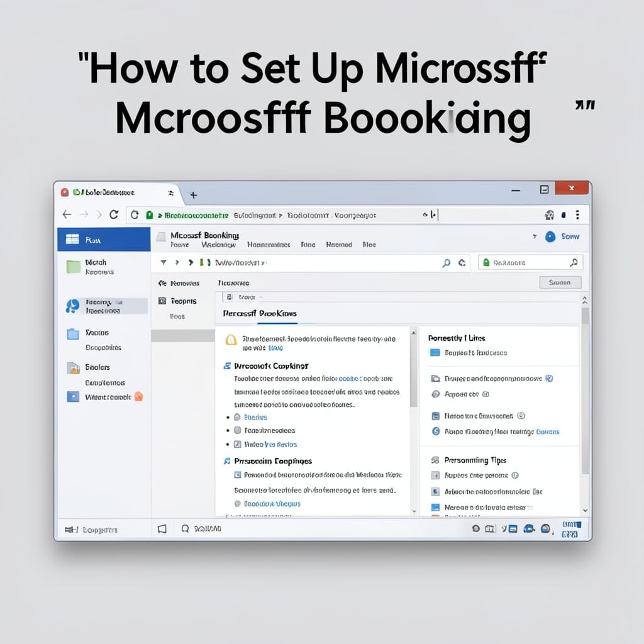
Task: Open a new browser tab with plus
Action: pyautogui.click(x=194, y=195)
